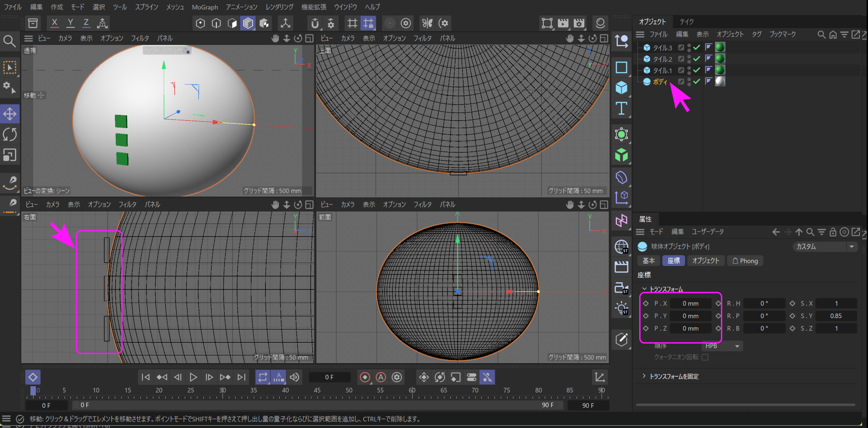Click the オブジェクト attribute tab button

[705, 261]
